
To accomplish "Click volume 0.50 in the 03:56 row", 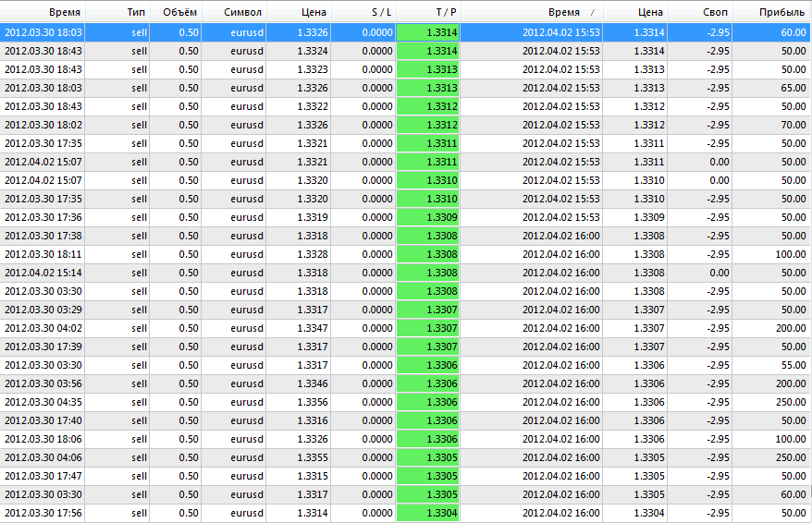I will click(x=189, y=383).
